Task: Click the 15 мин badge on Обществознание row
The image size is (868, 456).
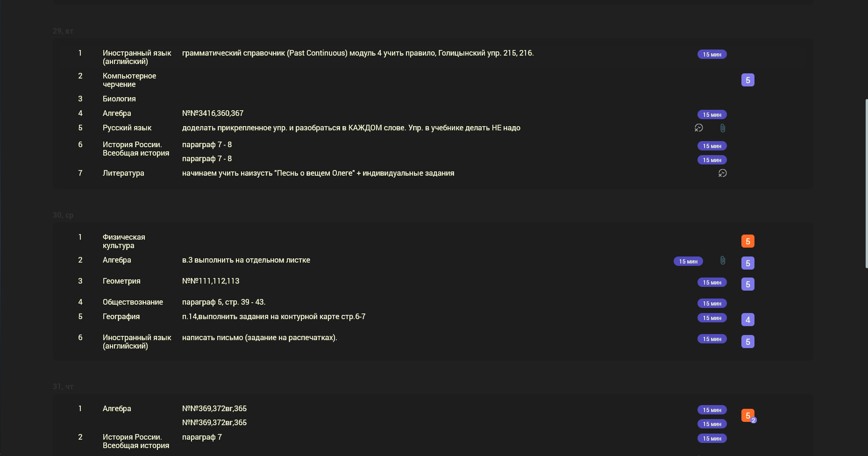Action: point(712,303)
